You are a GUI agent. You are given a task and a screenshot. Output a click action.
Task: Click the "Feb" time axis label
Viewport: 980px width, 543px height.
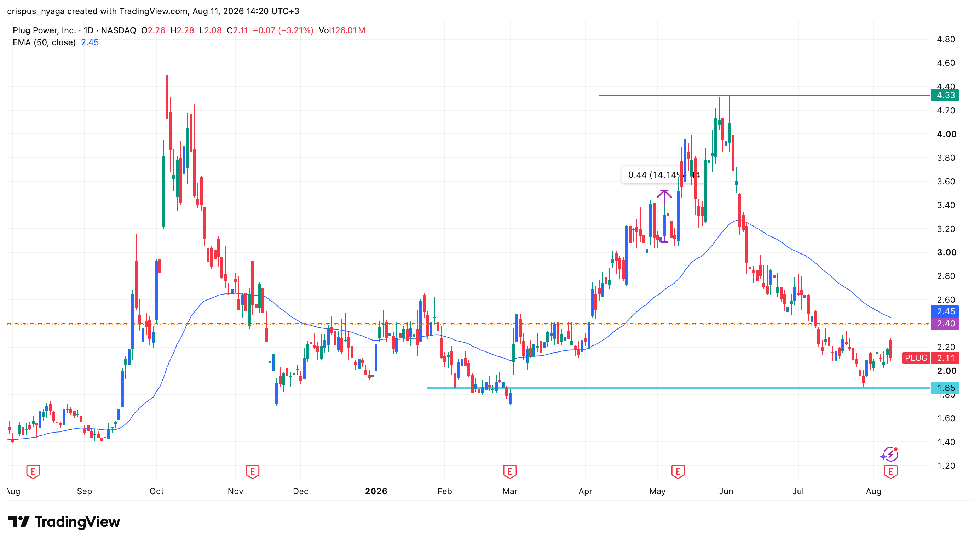tap(444, 491)
